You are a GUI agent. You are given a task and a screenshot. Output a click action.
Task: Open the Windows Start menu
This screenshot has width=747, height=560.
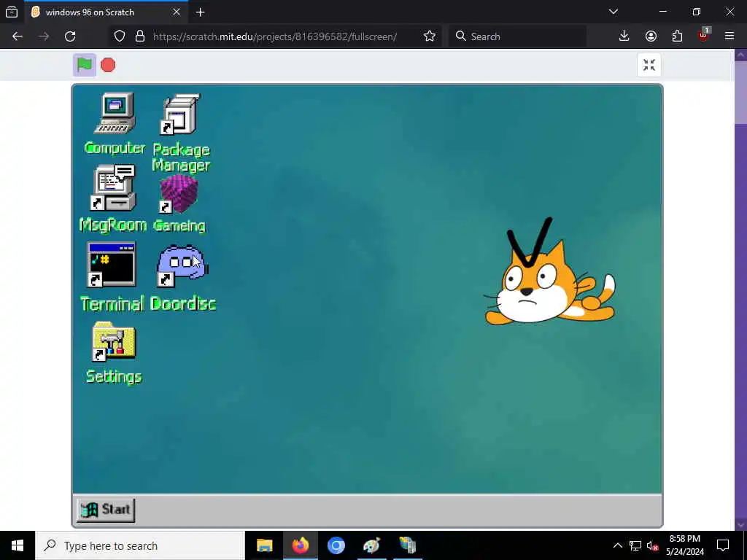[x=18, y=545]
